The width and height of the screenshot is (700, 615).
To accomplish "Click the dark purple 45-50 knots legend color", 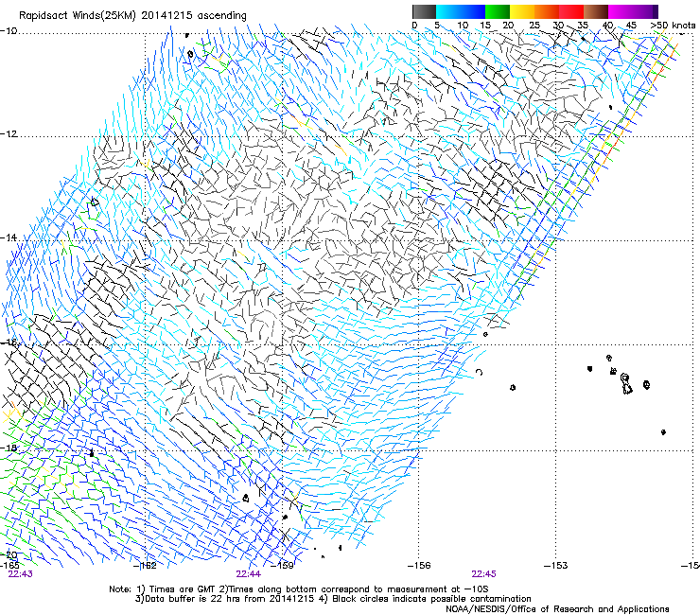I will pyautogui.click(x=645, y=11).
